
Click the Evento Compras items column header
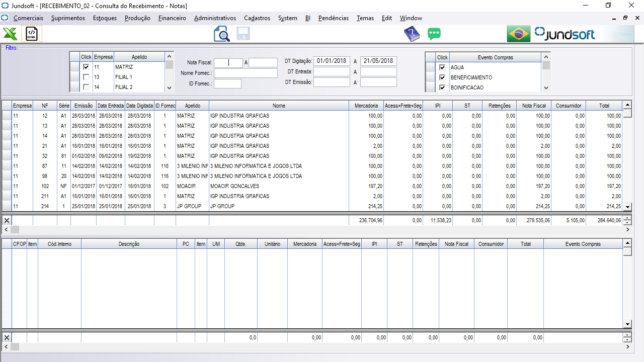pyautogui.click(x=583, y=244)
